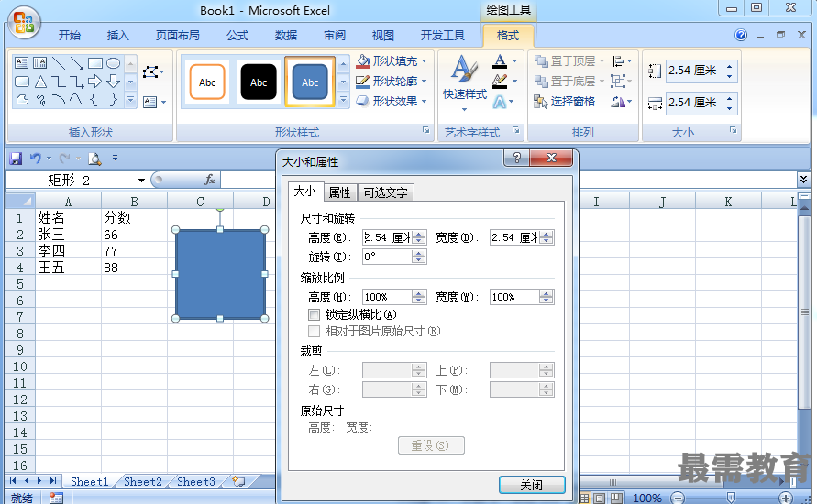The image size is (817, 504).
Task: Click the zoom slider handle
Action: tap(731, 498)
